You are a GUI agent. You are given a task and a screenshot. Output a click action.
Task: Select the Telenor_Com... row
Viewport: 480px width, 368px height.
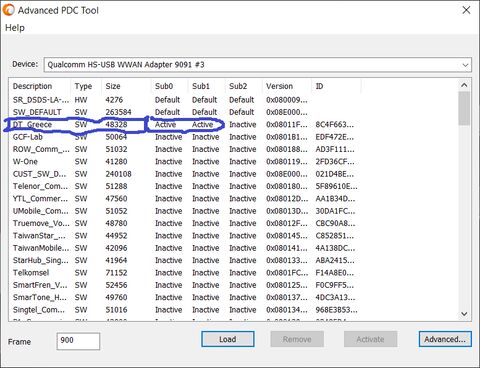point(185,186)
